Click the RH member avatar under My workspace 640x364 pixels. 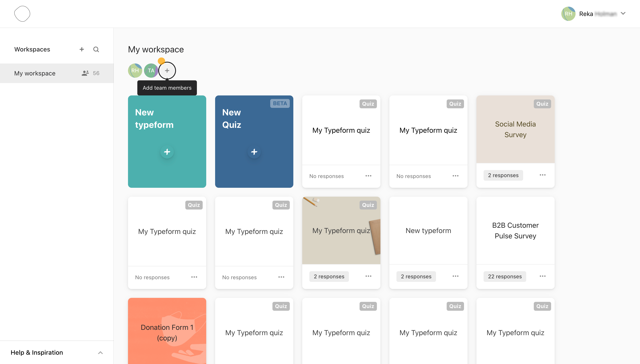pos(135,71)
